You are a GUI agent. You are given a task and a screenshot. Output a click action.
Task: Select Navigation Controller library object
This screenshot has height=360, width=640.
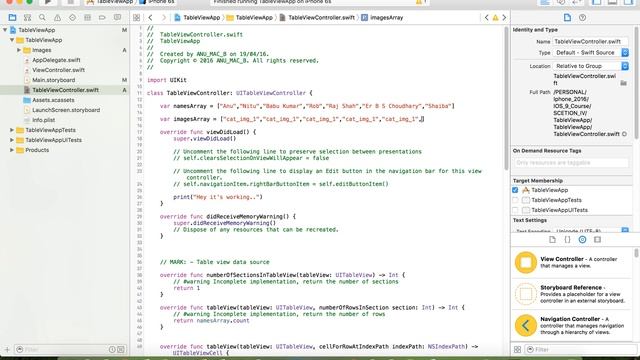(571, 325)
